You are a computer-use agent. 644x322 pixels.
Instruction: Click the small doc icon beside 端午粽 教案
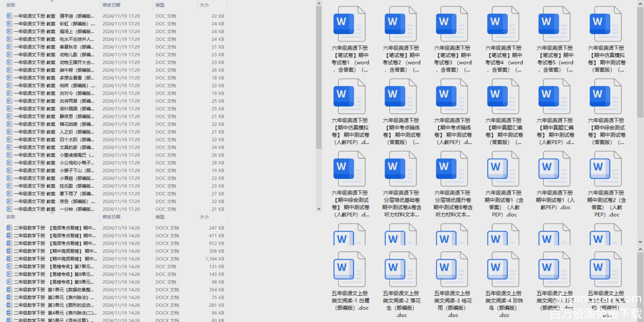click(x=9, y=70)
